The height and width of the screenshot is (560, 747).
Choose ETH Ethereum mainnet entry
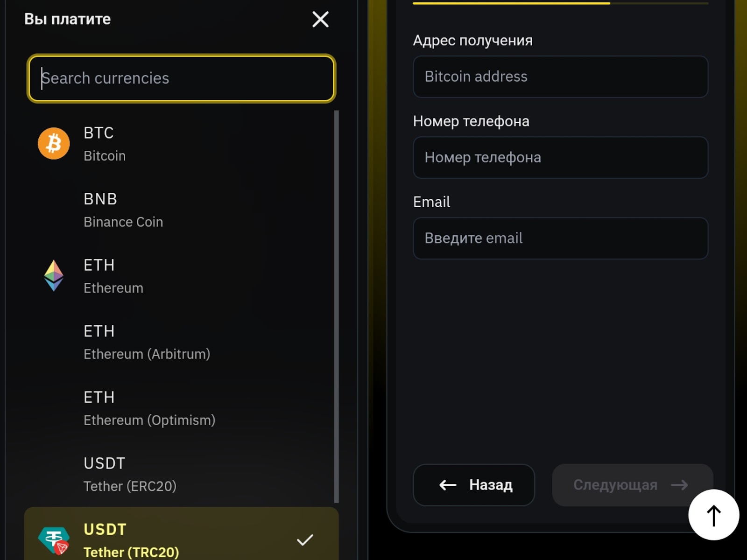coord(113,276)
